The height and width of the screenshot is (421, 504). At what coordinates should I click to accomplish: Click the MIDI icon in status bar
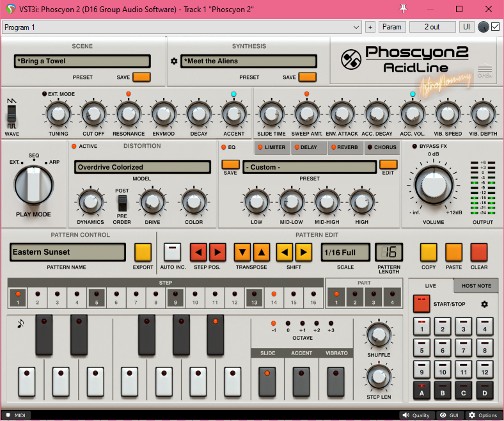coord(8,415)
